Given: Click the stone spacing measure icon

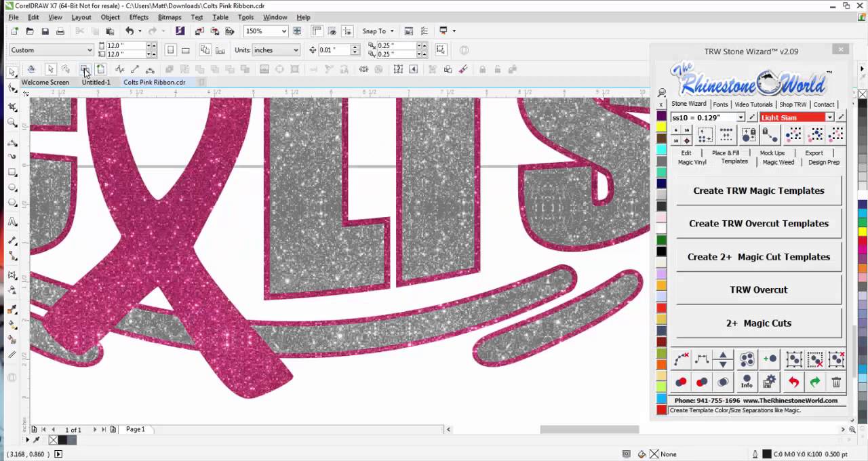Looking at the screenshot, I should [703, 359].
